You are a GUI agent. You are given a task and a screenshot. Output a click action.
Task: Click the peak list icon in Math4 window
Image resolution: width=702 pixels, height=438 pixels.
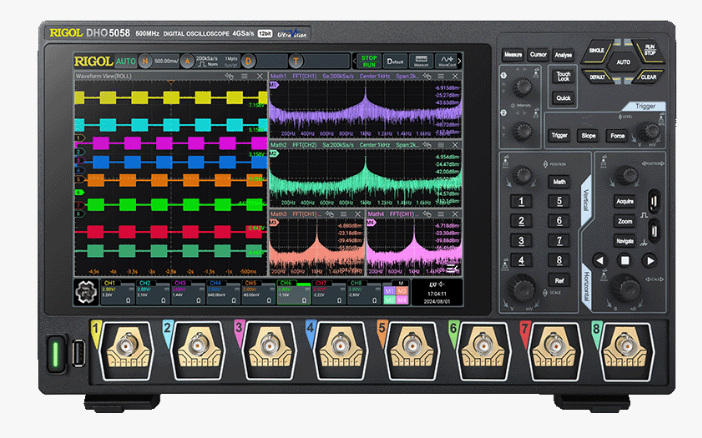[453, 269]
